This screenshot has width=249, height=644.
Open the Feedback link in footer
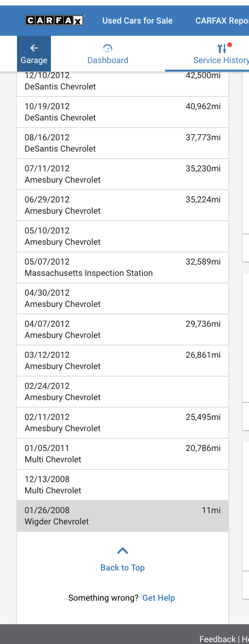[x=217, y=639]
